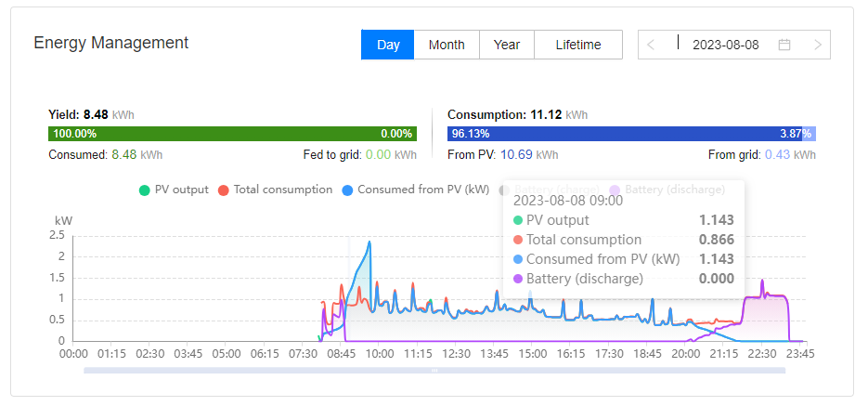Viewport: 868px width, 406px height.
Task: Click the 96.13% label on consumption bar
Action: [x=471, y=134]
